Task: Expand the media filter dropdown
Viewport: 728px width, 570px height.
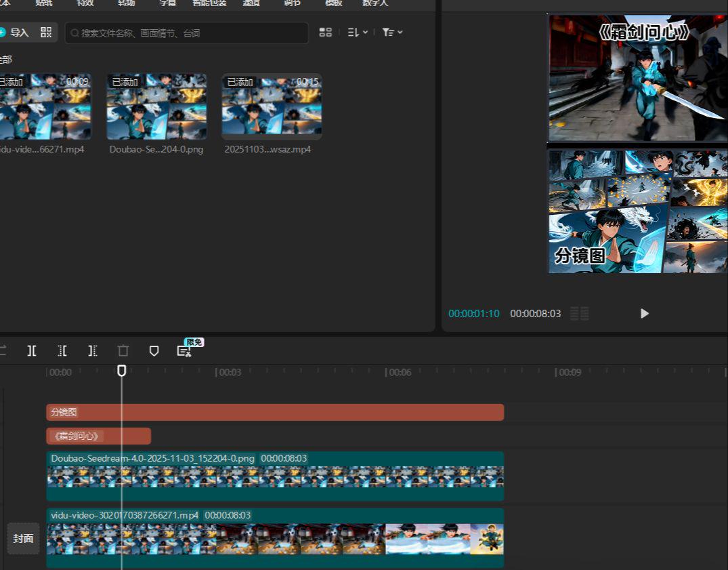Action: pos(391,33)
